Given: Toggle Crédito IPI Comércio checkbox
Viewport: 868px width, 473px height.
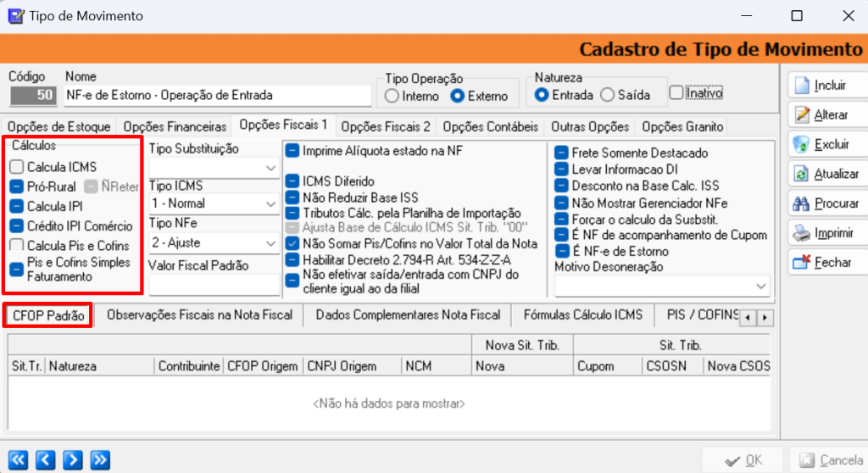Looking at the screenshot, I should tap(17, 226).
